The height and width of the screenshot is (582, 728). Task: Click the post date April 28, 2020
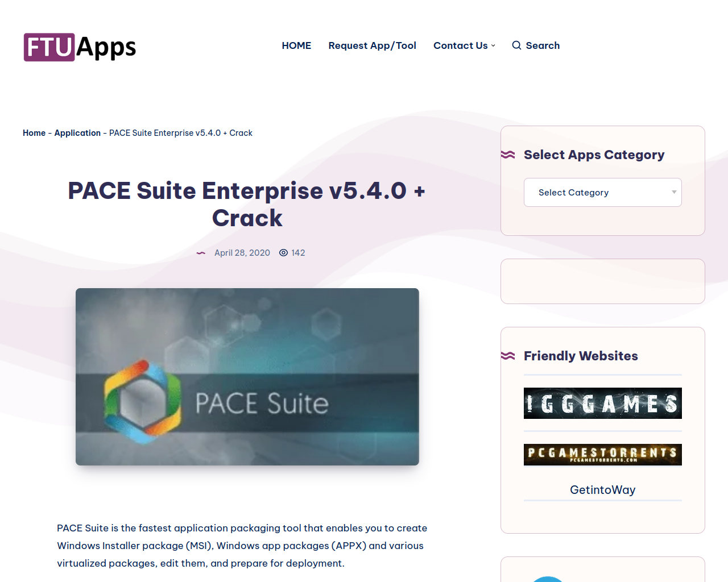[242, 253]
